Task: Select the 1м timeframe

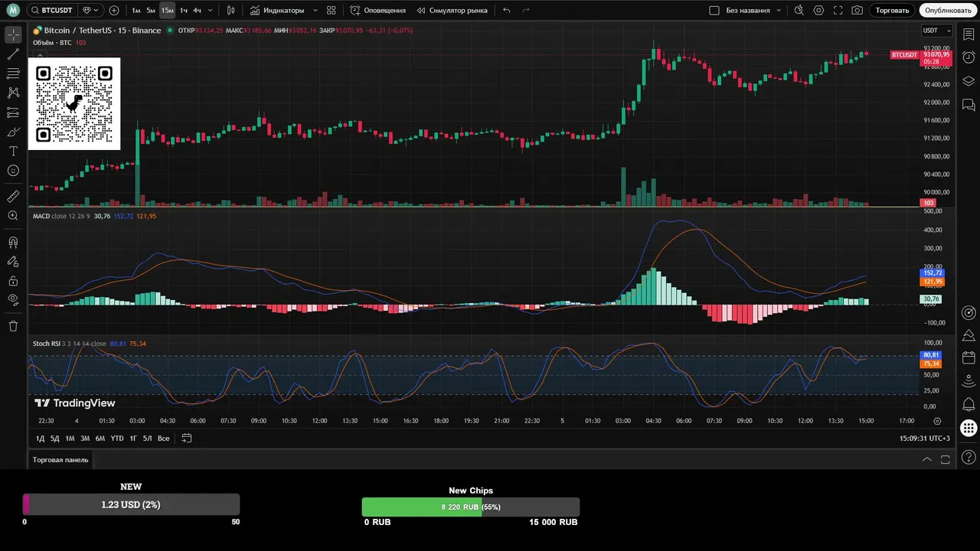Action: point(136,11)
